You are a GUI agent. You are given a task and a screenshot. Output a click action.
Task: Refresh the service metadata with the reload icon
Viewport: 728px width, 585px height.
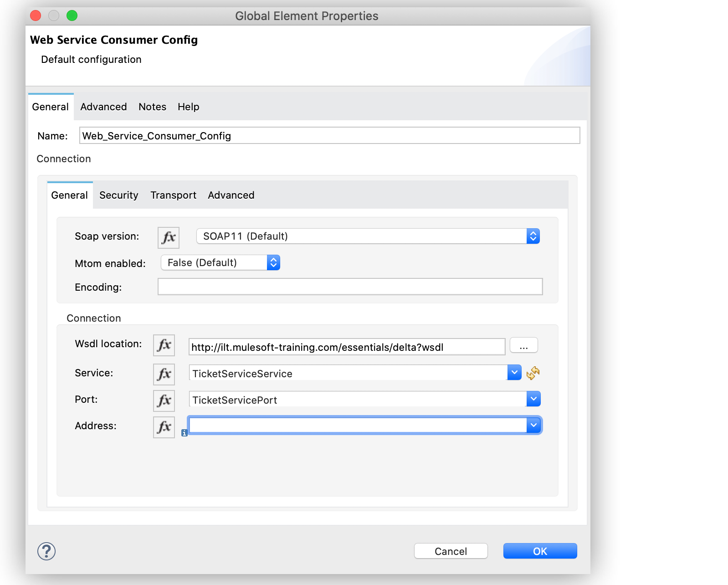point(533,373)
